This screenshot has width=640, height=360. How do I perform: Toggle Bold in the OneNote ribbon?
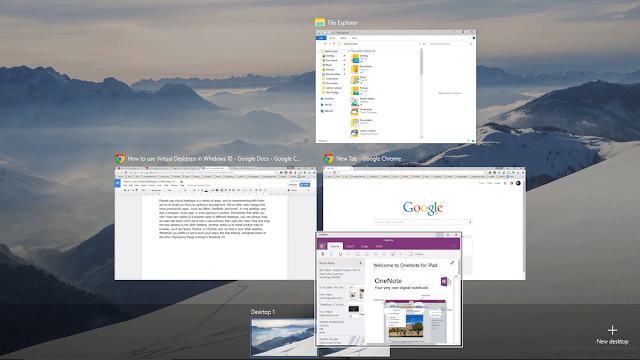(x=322, y=254)
